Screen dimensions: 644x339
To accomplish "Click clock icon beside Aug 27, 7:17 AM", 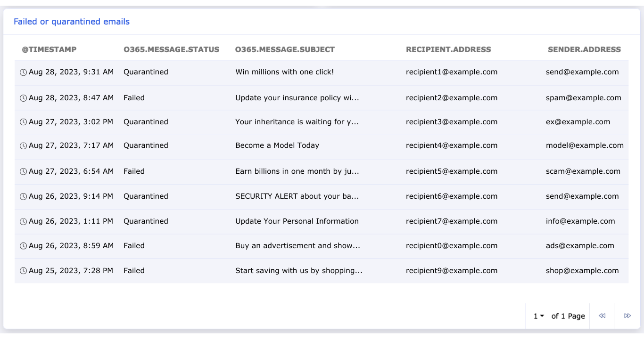I will click(x=23, y=146).
